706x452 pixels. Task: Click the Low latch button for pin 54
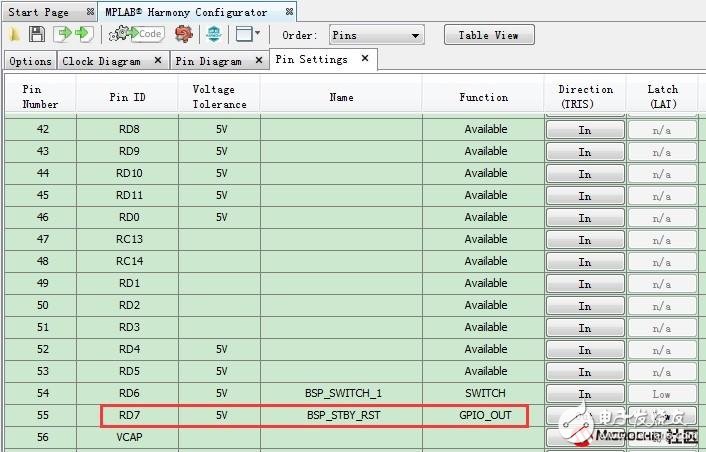click(x=662, y=394)
